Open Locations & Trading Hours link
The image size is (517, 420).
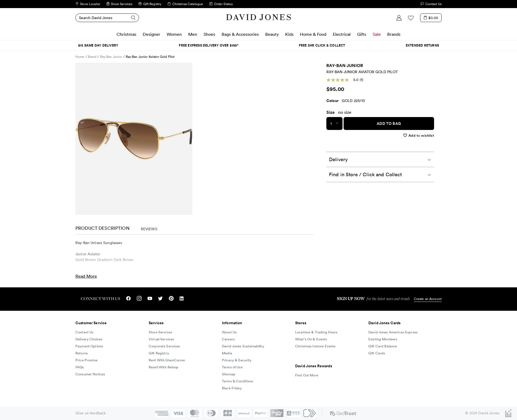pyautogui.click(x=316, y=332)
